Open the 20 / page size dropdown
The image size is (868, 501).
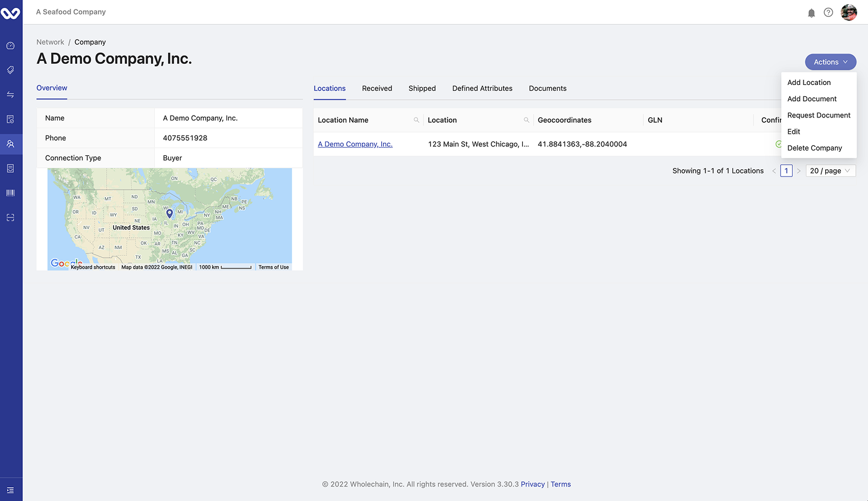tap(830, 171)
